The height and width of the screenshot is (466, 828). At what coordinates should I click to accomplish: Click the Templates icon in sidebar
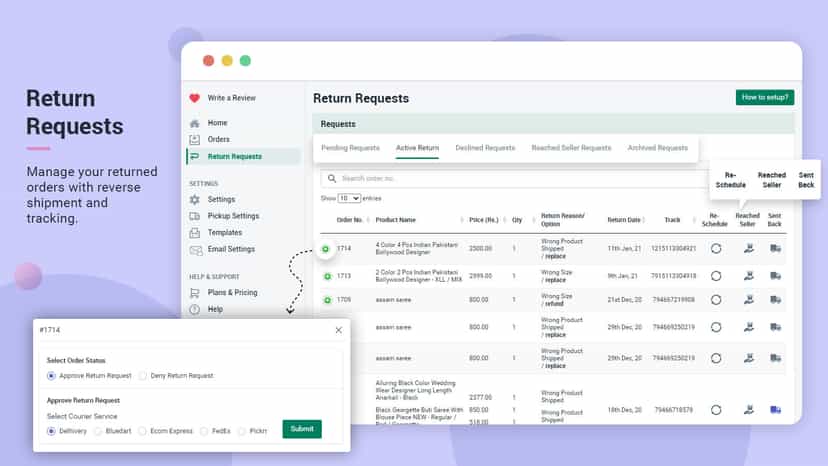point(194,232)
